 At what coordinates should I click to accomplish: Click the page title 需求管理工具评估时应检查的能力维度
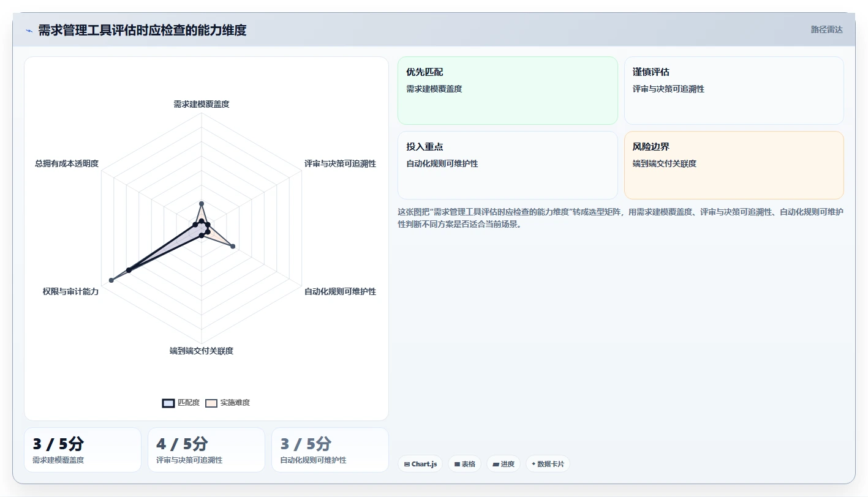pos(142,31)
